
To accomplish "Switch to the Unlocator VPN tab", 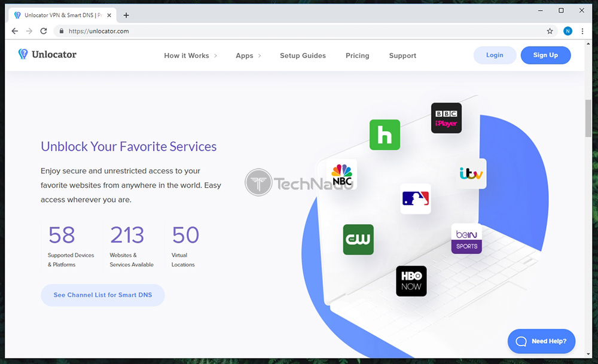I will (63, 16).
